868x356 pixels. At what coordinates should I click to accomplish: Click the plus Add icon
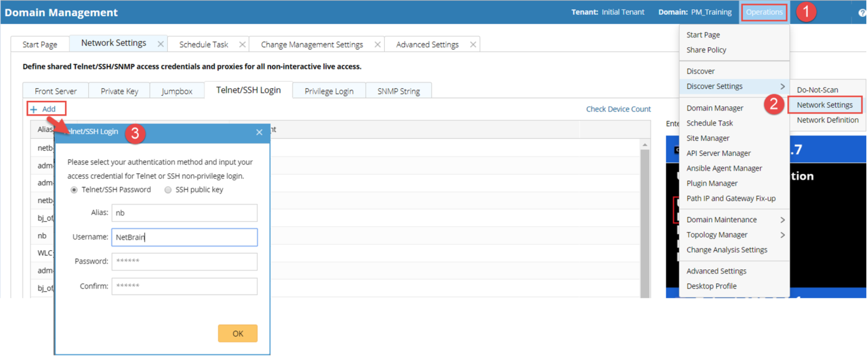click(x=34, y=109)
